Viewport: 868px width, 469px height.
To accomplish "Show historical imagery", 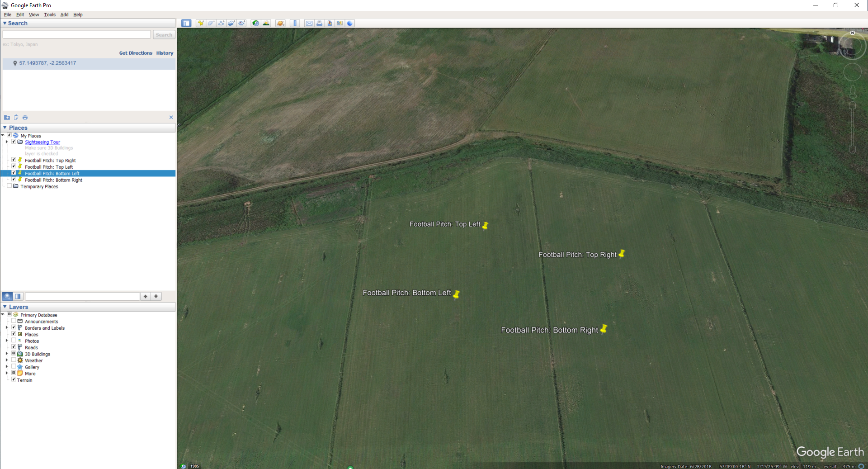I will pos(255,23).
